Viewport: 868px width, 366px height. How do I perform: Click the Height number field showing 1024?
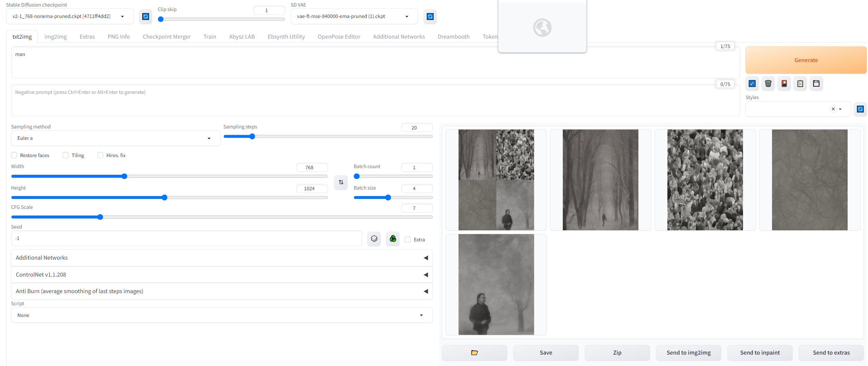(x=312, y=189)
